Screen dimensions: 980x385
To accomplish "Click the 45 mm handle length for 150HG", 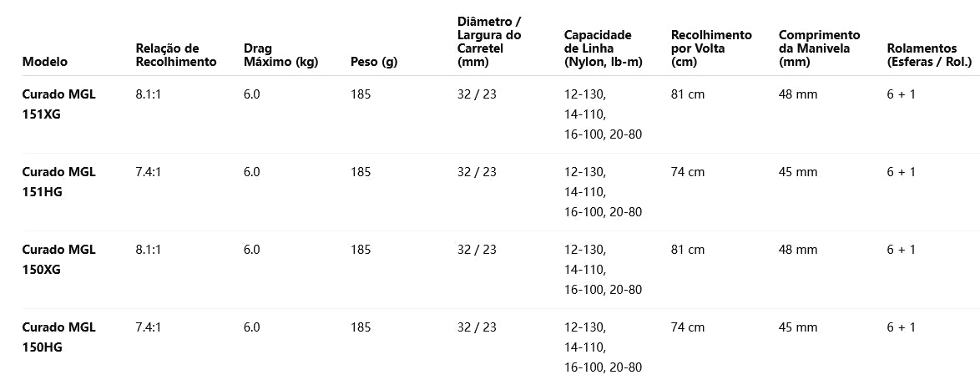I will pyautogui.click(x=798, y=327).
